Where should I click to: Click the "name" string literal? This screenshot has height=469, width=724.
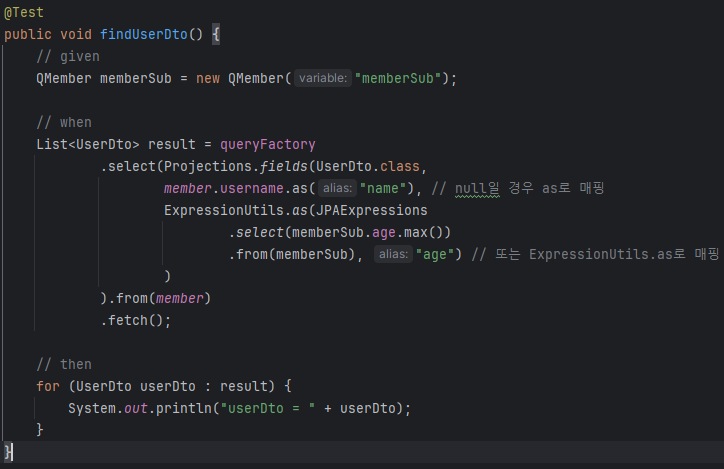coord(383,189)
